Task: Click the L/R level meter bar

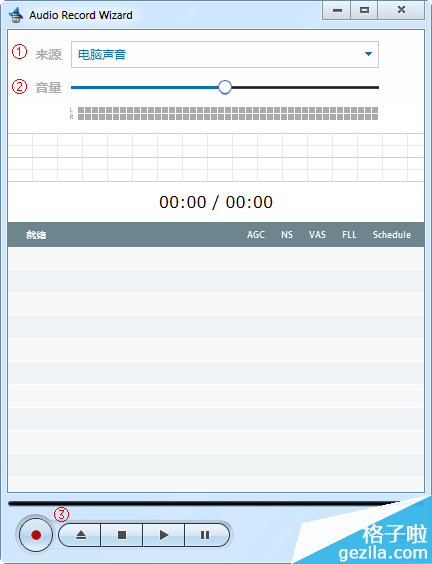Action: pyautogui.click(x=228, y=113)
